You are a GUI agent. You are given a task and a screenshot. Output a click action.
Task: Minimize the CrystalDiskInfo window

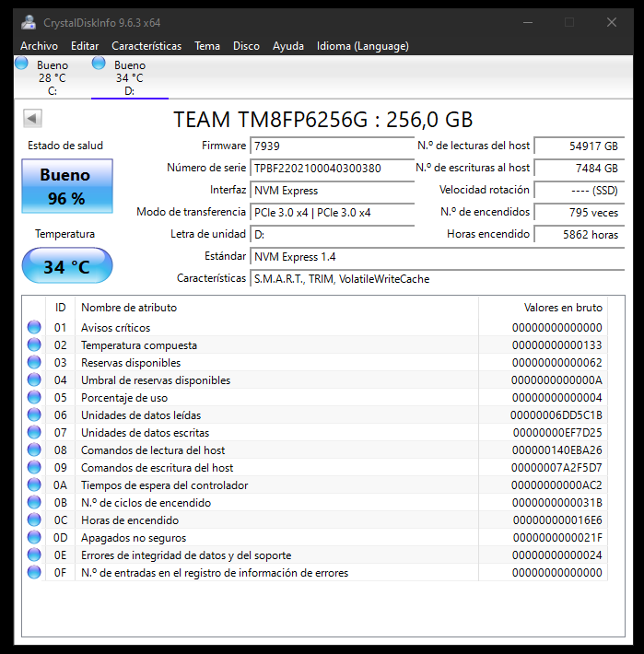coord(528,22)
